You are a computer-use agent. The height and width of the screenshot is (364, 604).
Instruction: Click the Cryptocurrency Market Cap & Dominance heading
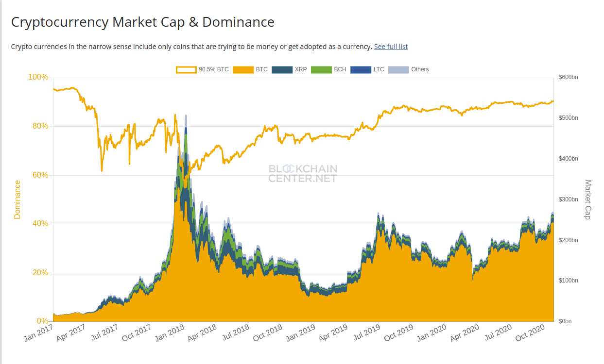point(142,22)
